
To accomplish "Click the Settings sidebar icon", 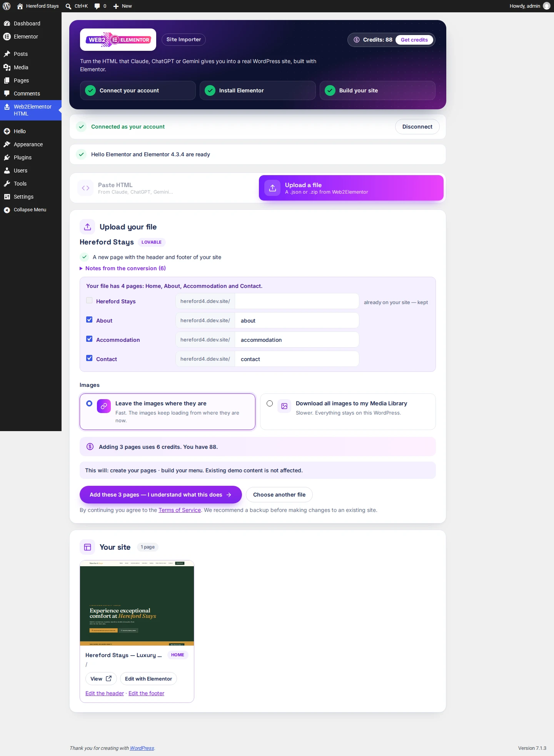I will pos(7,197).
